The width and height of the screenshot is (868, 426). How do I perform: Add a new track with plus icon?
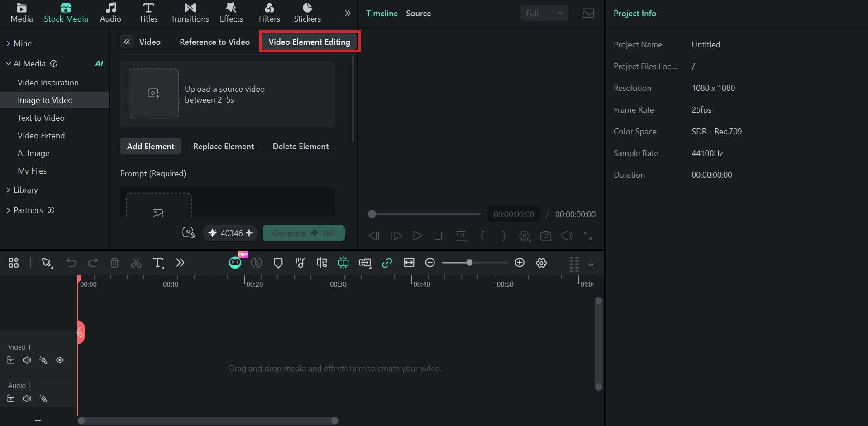pos(38,420)
